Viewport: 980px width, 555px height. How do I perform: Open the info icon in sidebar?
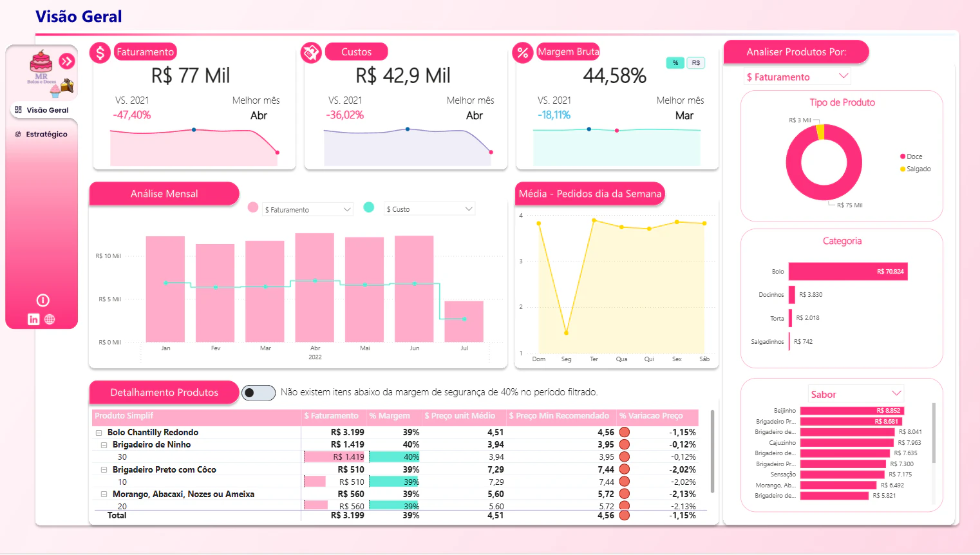tap(43, 300)
